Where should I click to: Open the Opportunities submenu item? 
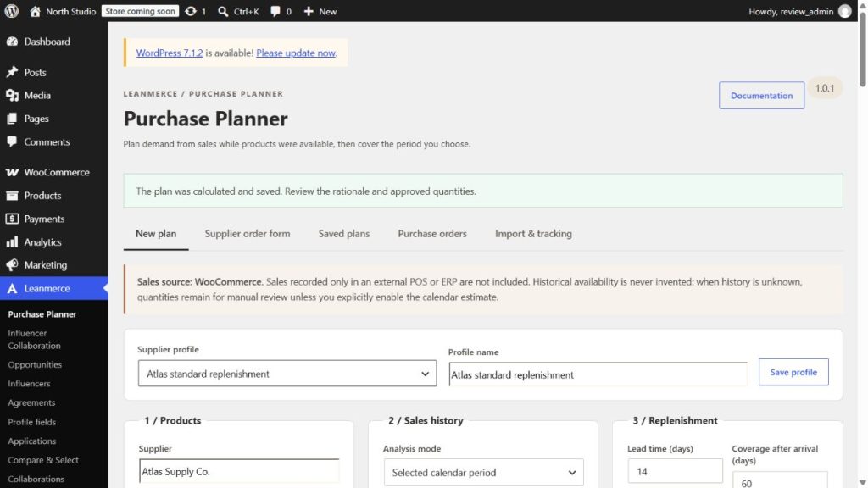point(35,364)
